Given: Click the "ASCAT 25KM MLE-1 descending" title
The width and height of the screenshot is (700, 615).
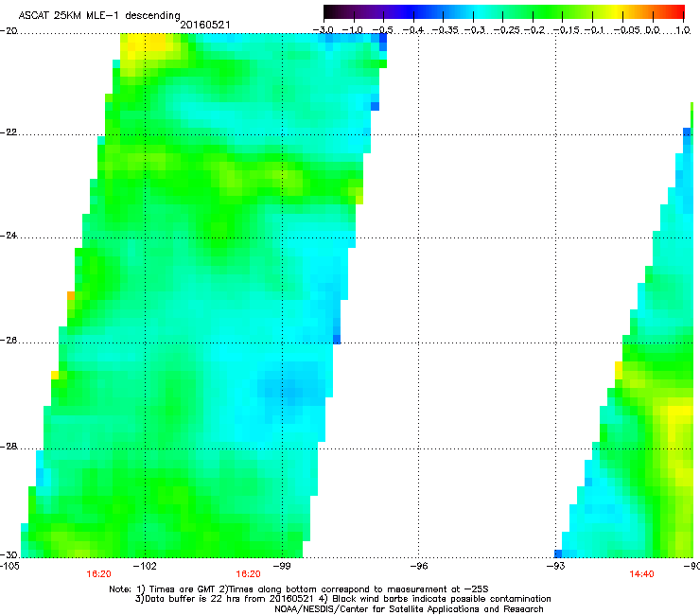Looking at the screenshot, I should (x=99, y=15).
